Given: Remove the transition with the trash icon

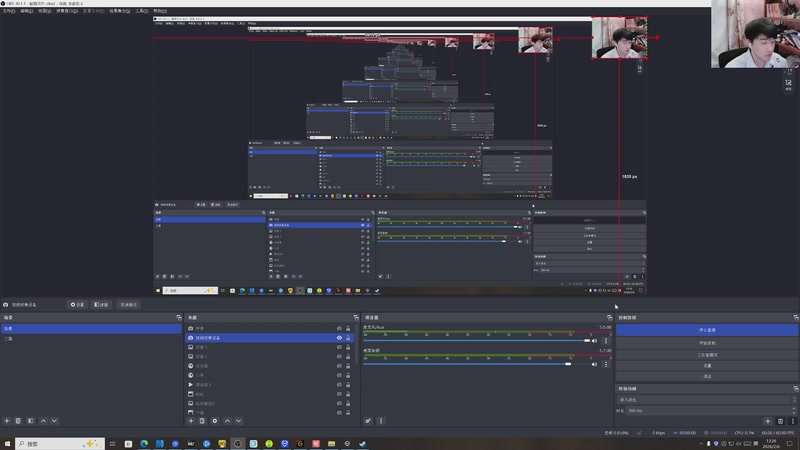Looking at the screenshot, I should (780, 421).
